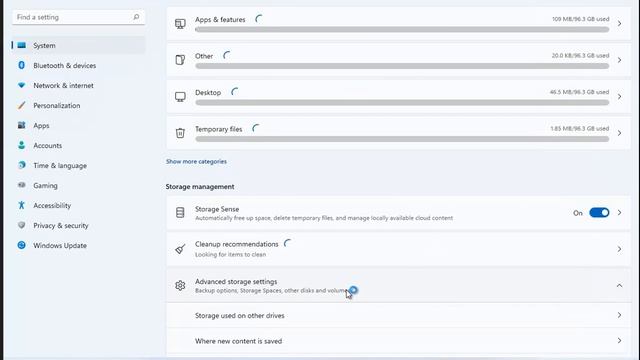Click the Accounts person icon
Screen dimensions: 640x360
pyautogui.click(x=22, y=145)
